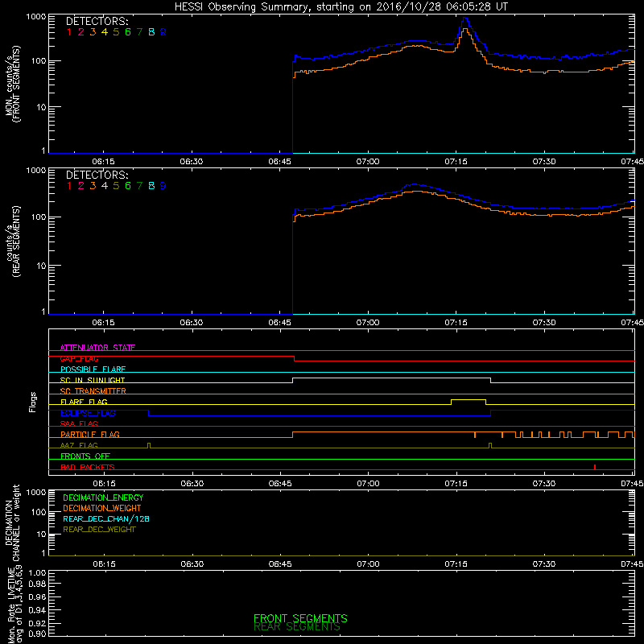
Task: Click the 06:30 tick label under rear segments plot
Action: tap(192, 323)
